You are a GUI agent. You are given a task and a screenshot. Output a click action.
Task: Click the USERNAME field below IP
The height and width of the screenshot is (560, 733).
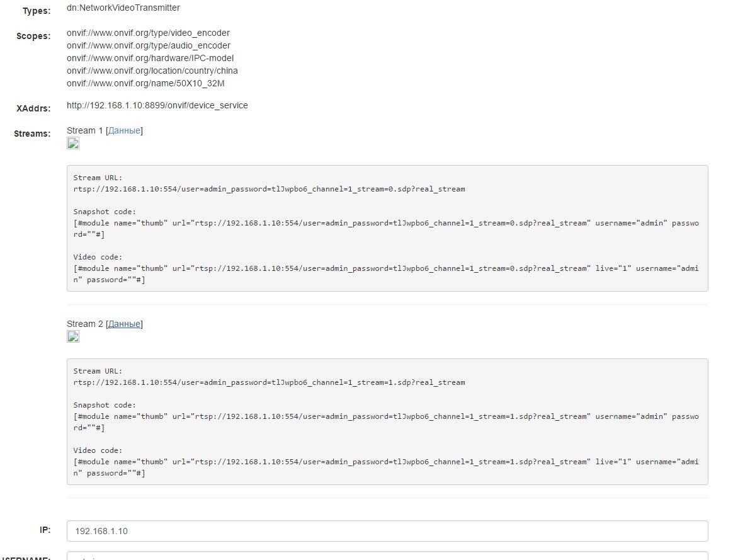click(387, 557)
